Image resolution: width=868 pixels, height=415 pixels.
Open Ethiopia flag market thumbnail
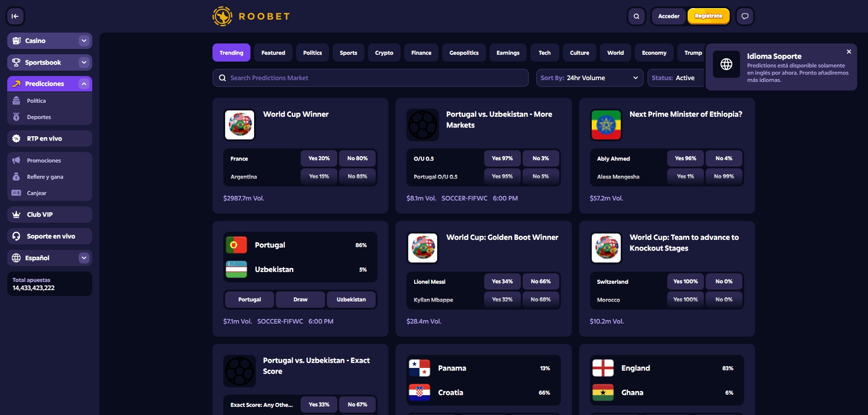coord(606,125)
